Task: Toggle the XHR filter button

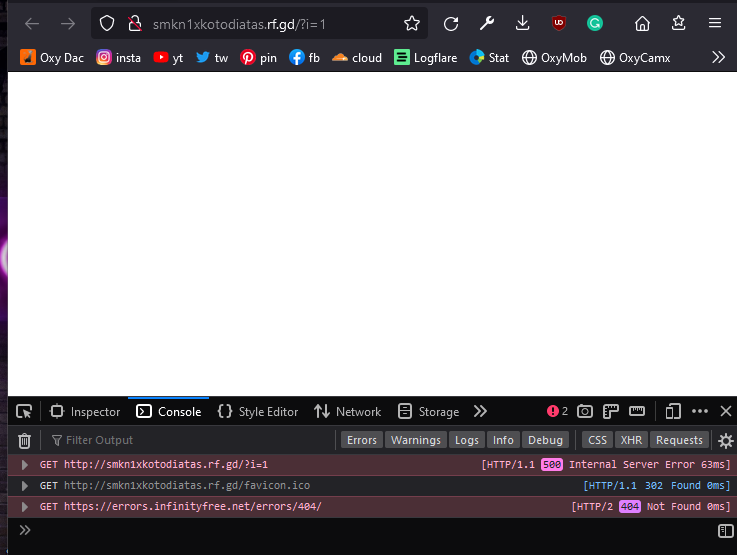Action: (630, 440)
